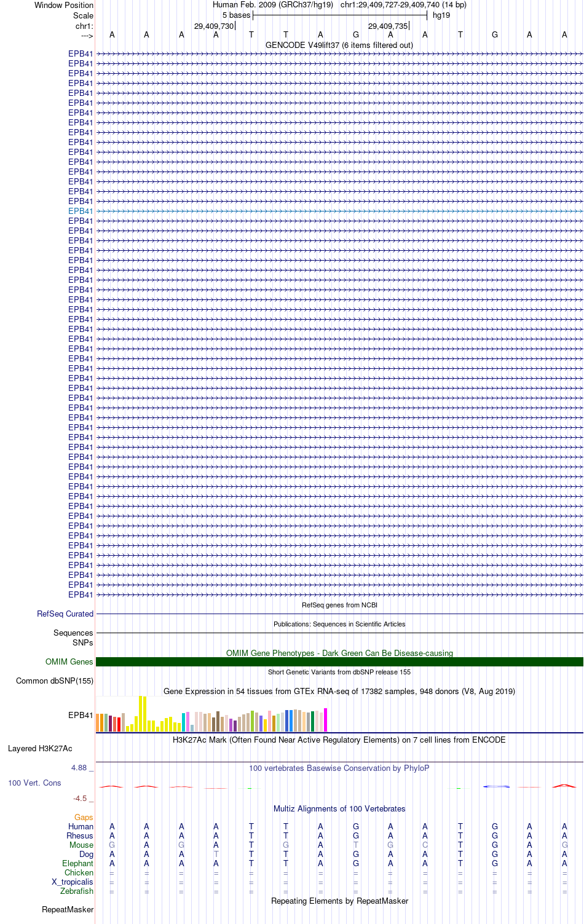The image size is (584, 924).
Task: Open the GENCODE V49lift37 track title
Action: click(x=339, y=45)
